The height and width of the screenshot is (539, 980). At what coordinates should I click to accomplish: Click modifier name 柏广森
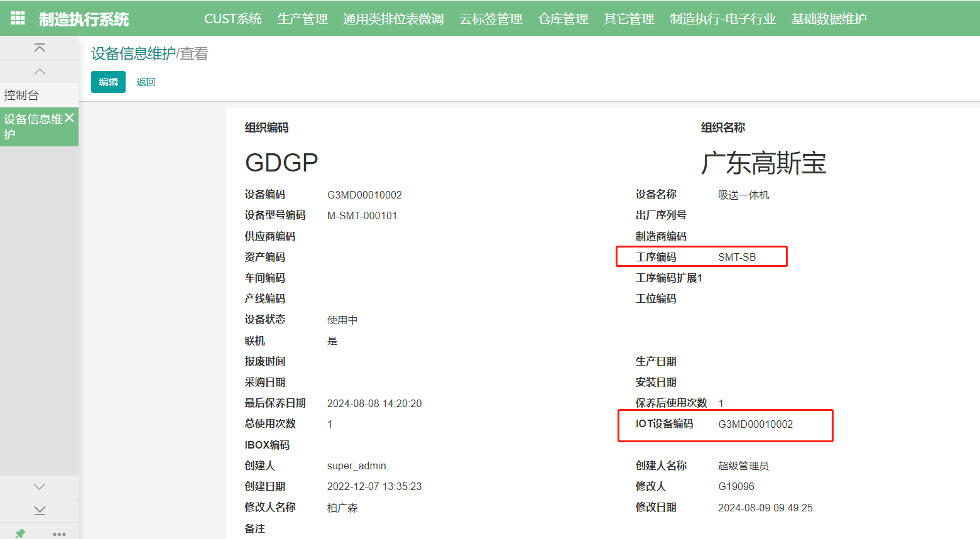tap(342, 508)
